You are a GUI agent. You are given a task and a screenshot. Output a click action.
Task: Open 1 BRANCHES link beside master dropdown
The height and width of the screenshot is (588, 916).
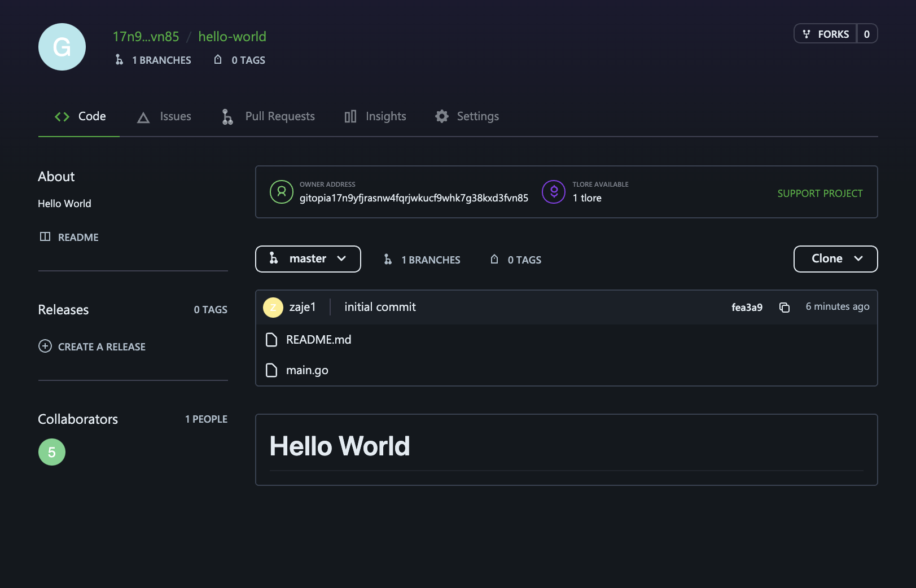click(431, 260)
